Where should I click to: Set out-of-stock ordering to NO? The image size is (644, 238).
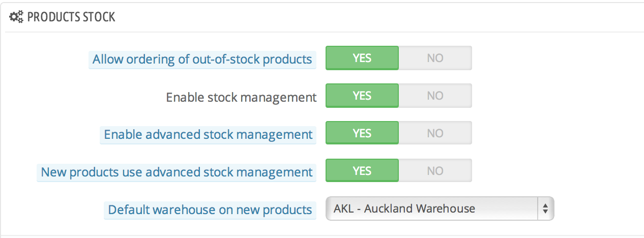[435, 58]
